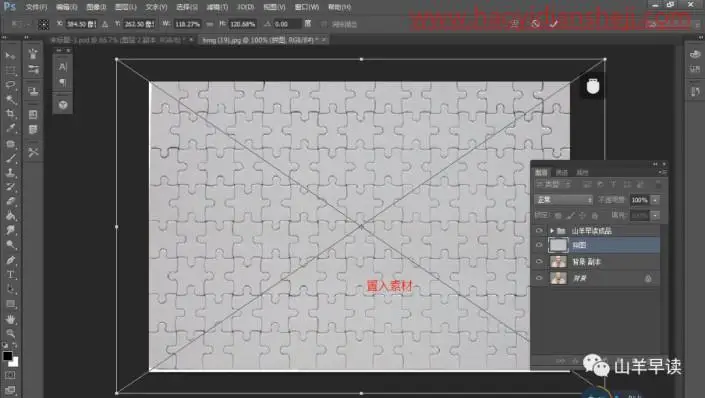Open the 文件(F) menu
This screenshot has height=398, width=705.
36,7
